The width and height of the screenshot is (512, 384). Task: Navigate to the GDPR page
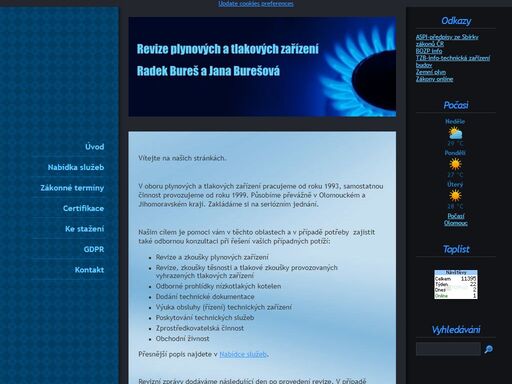[x=94, y=249]
